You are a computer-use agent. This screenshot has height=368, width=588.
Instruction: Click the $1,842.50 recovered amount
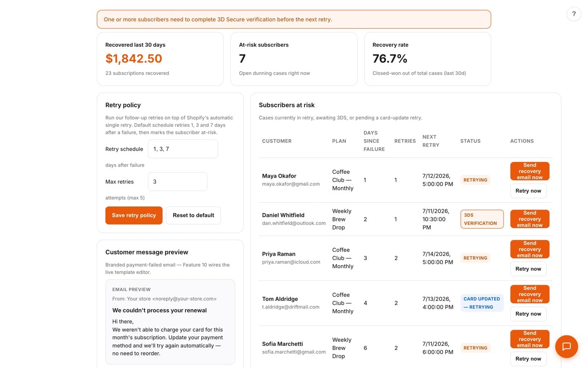pyautogui.click(x=134, y=58)
